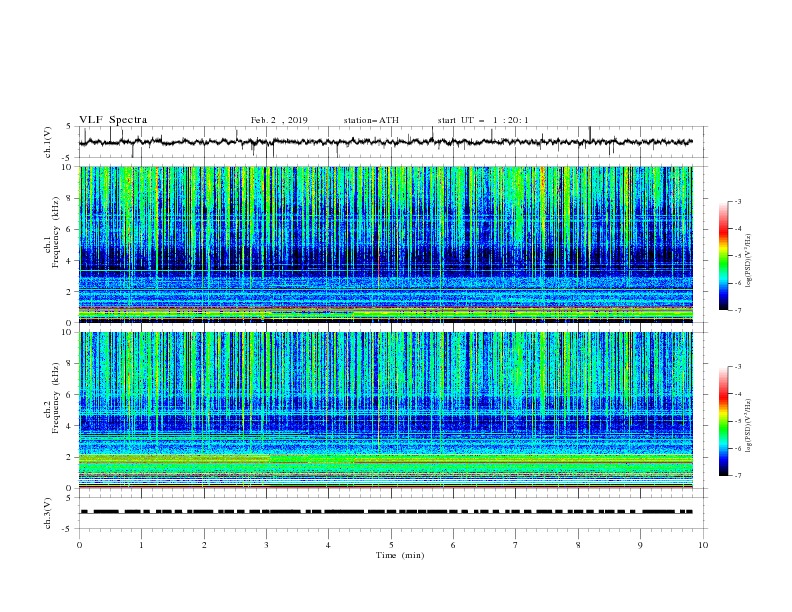Click the "-3" label on ch.1 color scale
792x612 pixels.
click(738, 201)
